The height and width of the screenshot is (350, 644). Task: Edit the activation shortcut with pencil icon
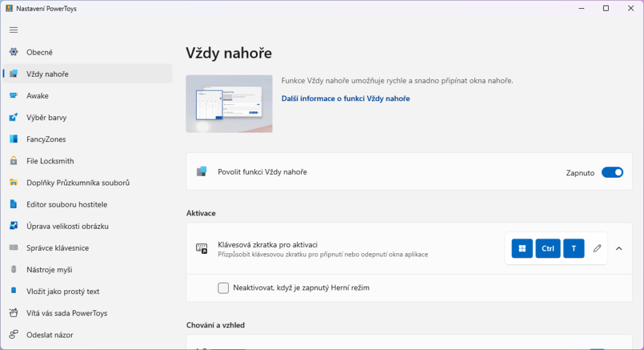coord(597,248)
